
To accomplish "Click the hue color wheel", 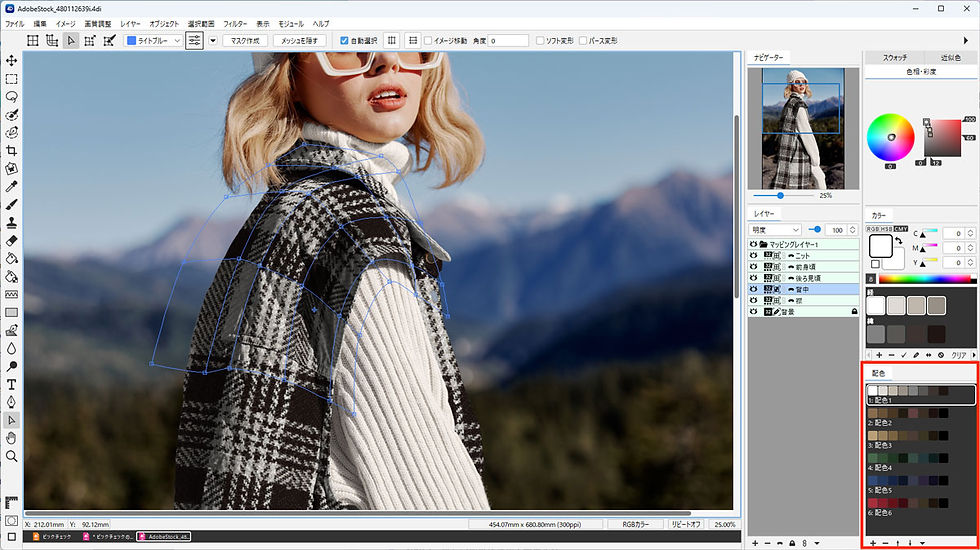I will (890, 138).
